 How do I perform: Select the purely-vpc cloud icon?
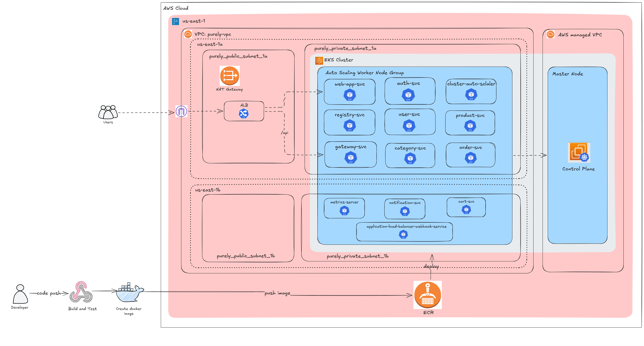pos(188,34)
